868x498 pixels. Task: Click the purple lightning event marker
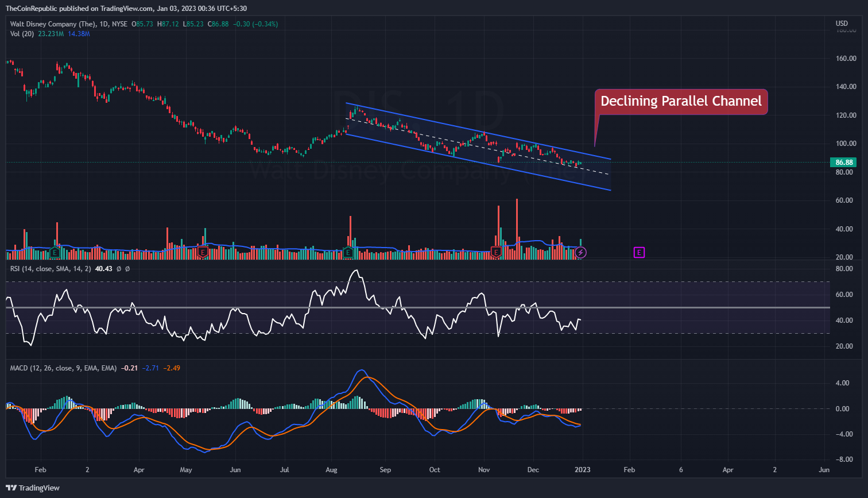(x=580, y=252)
